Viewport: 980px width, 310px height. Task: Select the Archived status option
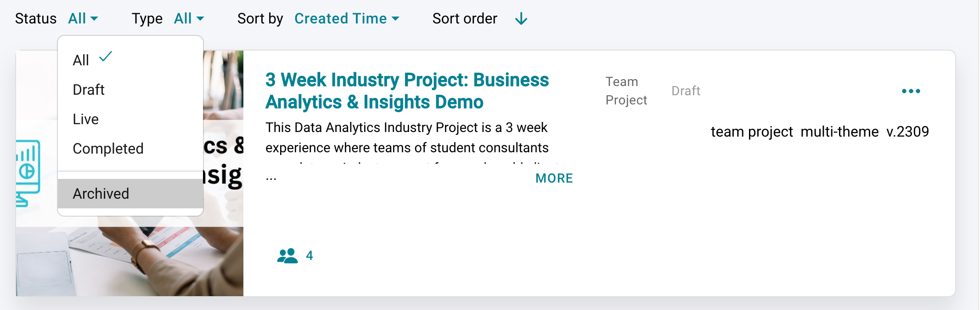(x=101, y=194)
